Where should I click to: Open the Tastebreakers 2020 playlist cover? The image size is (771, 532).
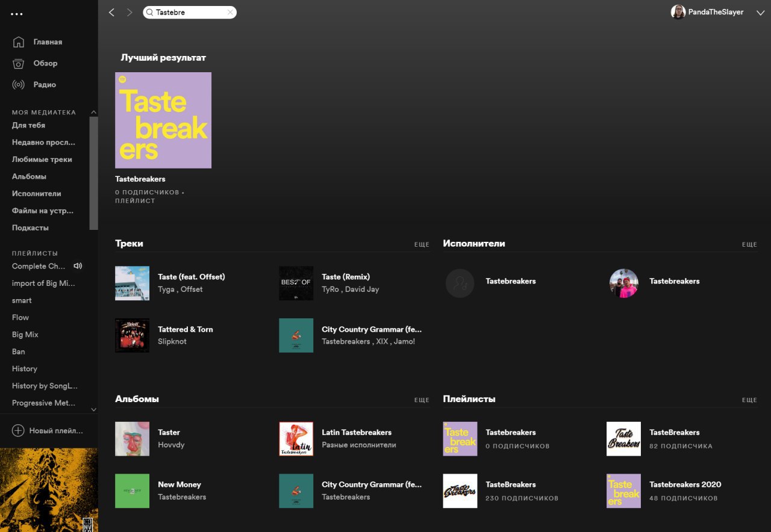(x=624, y=491)
